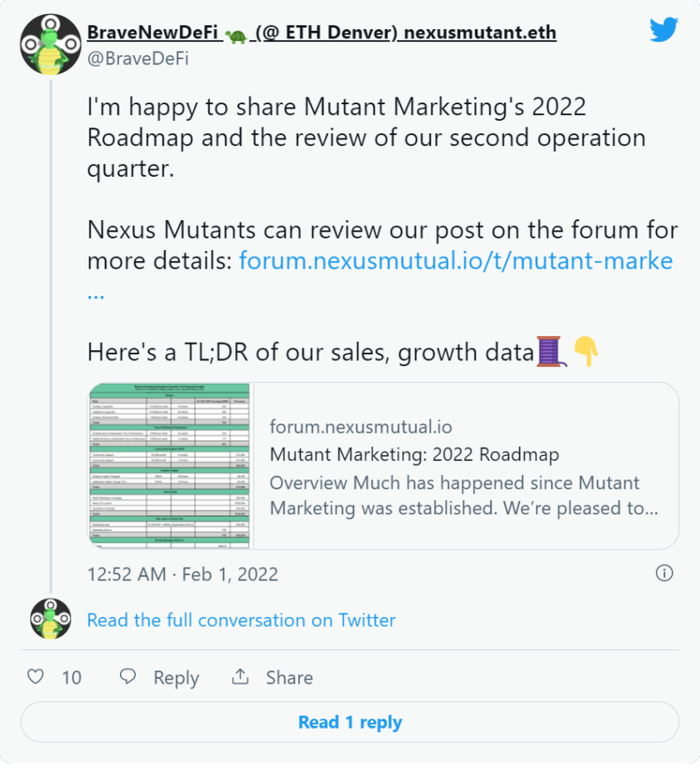The height and width of the screenshot is (767, 700).
Task: Click the Reply label
Action: pyautogui.click(x=176, y=678)
